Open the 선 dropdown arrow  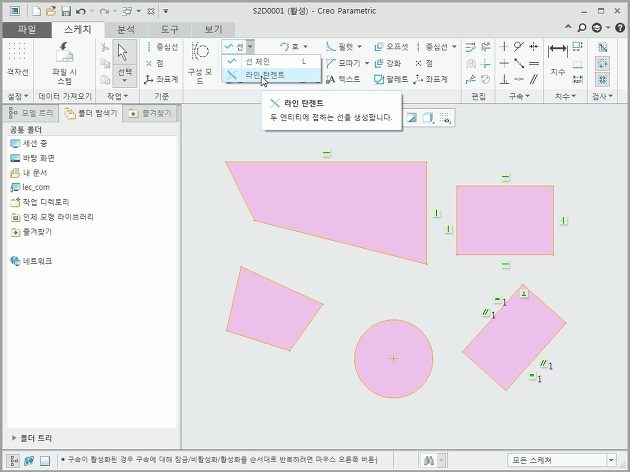(x=250, y=47)
